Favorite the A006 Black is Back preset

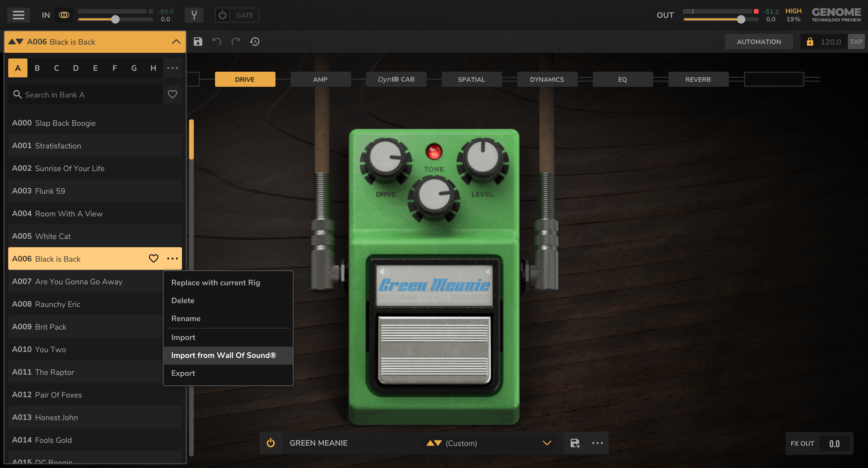pyautogui.click(x=154, y=259)
